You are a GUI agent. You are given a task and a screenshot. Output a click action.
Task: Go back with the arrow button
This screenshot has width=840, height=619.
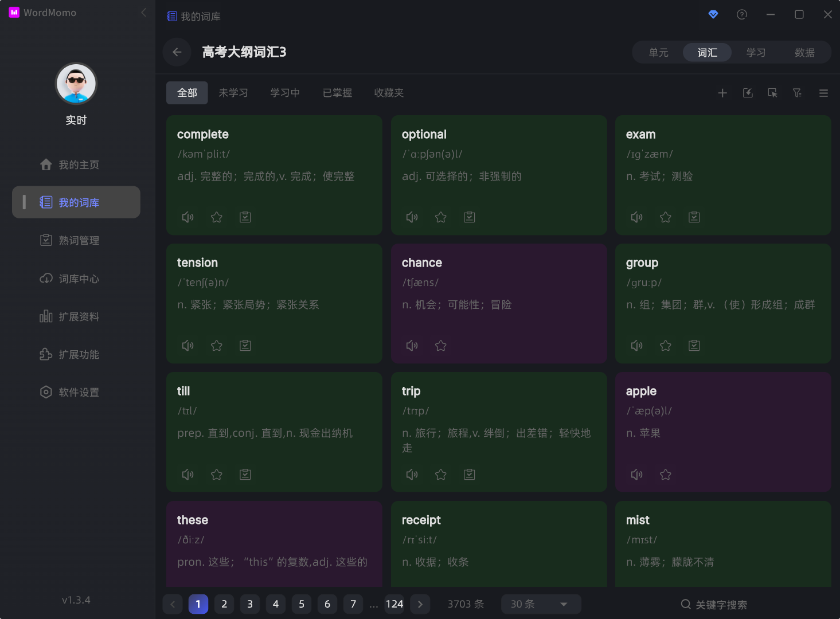coord(177,52)
